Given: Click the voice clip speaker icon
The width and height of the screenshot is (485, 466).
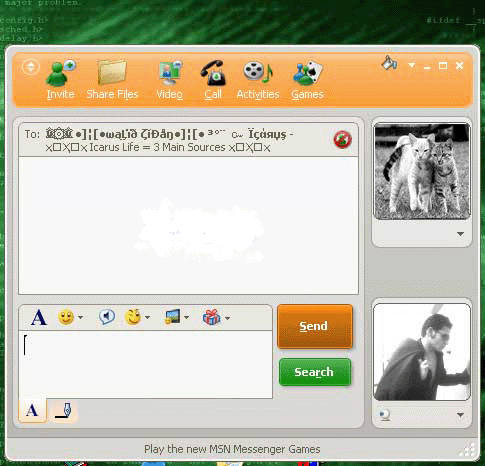Looking at the screenshot, I should [x=107, y=317].
